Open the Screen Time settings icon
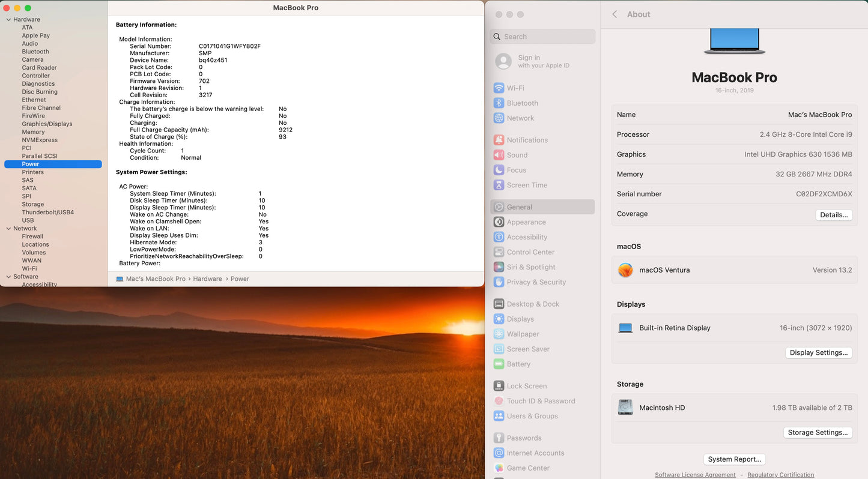Screen dimensions: 868x479 [x=499, y=185]
